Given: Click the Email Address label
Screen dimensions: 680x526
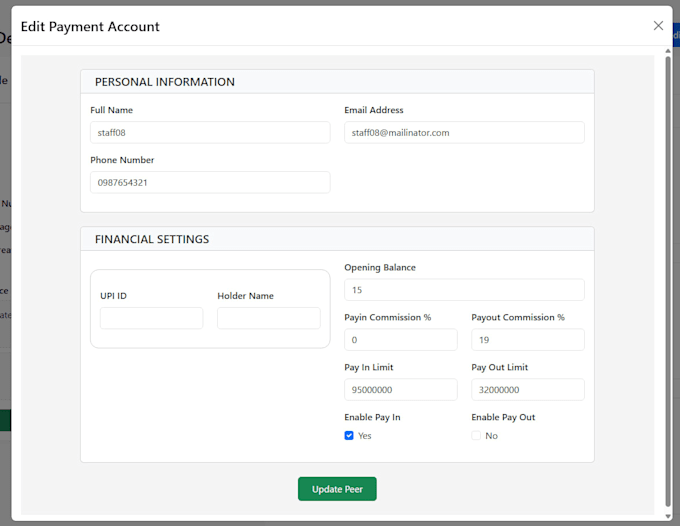Looking at the screenshot, I should pos(374,110).
